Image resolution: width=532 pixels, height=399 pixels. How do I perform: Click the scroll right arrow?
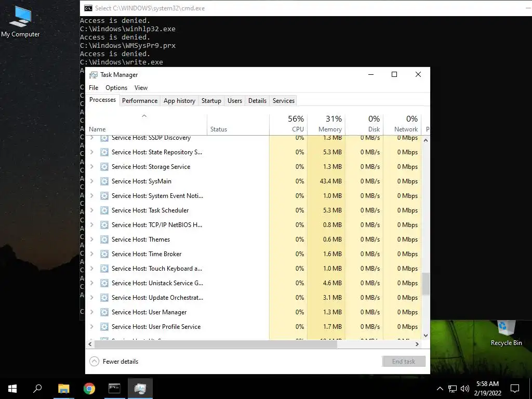pyautogui.click(x=417, y=344)
